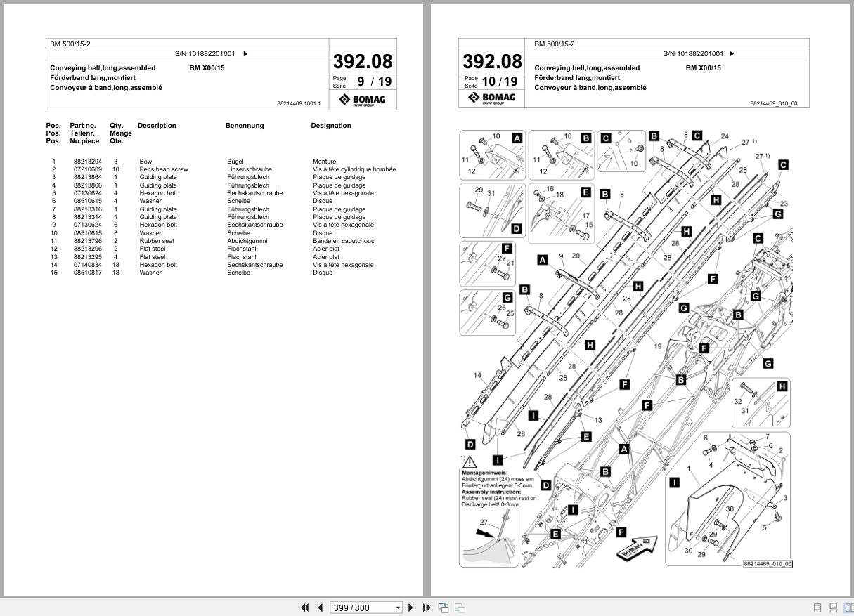Select part number 88213866

[86, 185]
